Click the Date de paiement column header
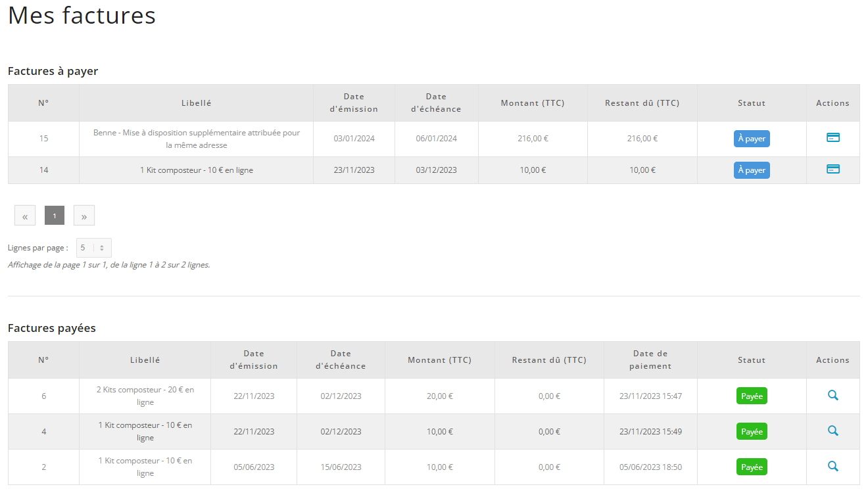This screenshot has width=868, height=491. [650, 360]
